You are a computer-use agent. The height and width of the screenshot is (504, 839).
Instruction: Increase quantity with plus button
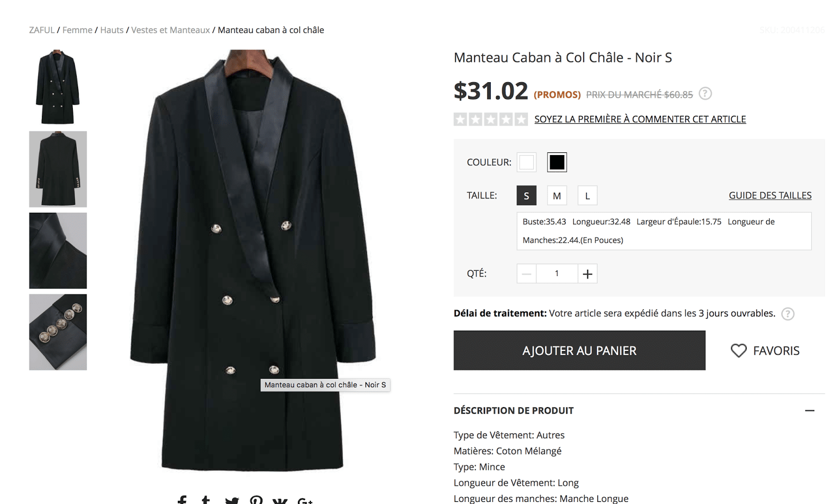[587, 273]
